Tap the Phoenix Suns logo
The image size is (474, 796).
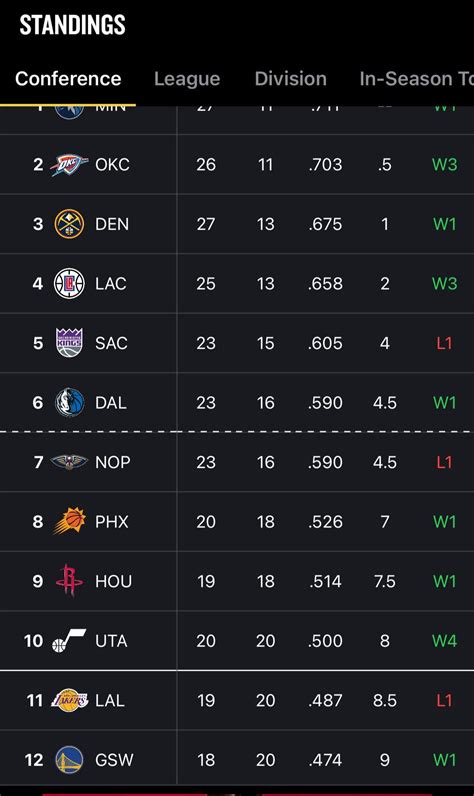pos(70,521)
